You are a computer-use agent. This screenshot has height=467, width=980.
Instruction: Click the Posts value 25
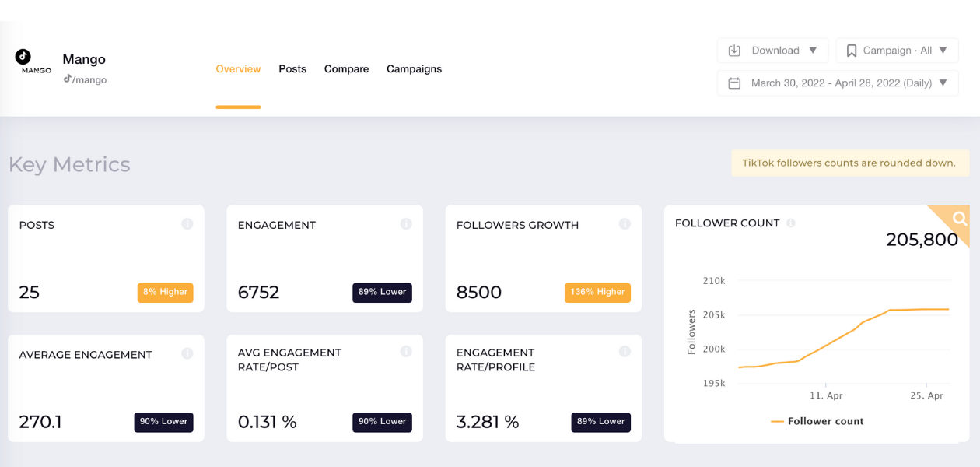29,293
